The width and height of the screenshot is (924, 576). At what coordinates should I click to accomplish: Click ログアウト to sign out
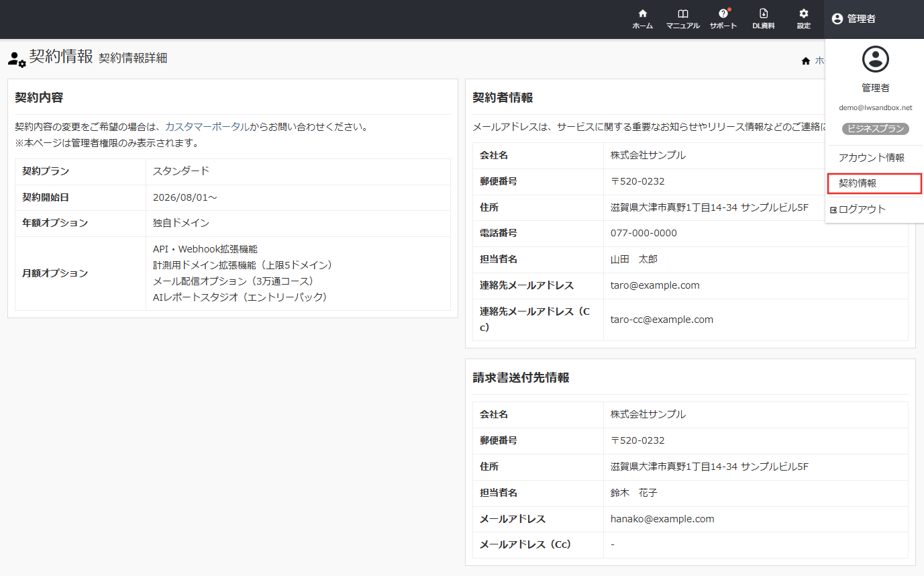coord(862,209)
